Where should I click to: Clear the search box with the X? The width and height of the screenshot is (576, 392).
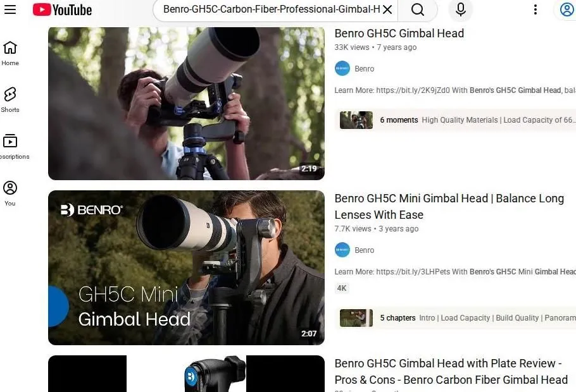pyautogui.click(x=387, y=9)
